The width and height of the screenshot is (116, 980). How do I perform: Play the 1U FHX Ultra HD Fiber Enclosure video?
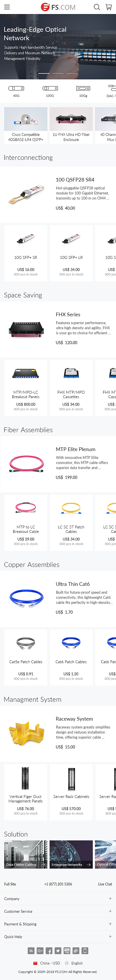pyautogui.click(x=71, y=119)
